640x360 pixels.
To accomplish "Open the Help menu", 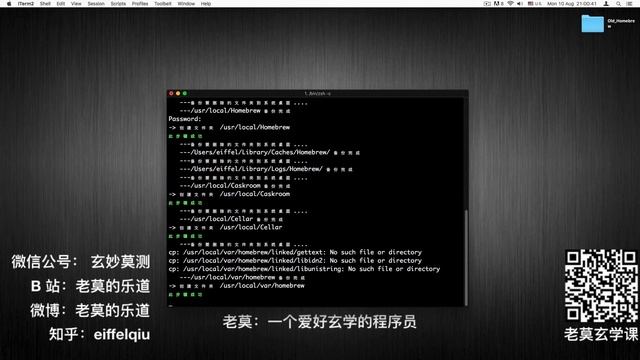I will 206,4.
